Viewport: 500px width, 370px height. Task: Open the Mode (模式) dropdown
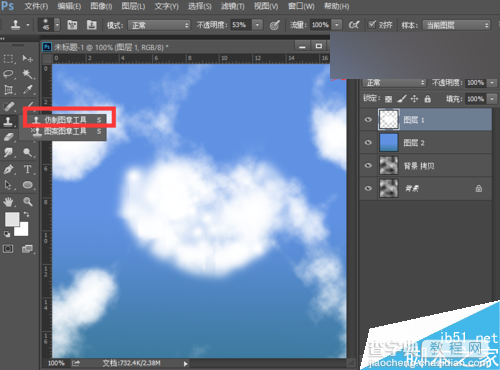click(x=159, y=25)
